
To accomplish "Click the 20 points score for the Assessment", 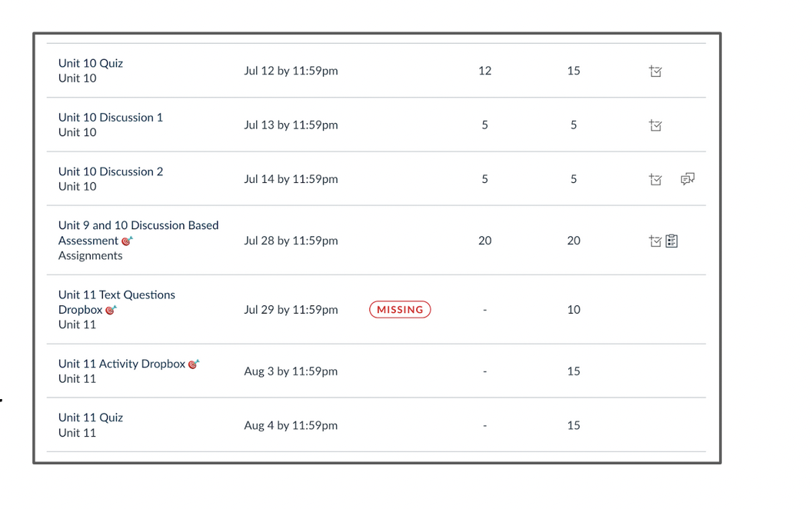I will (484, 241).
